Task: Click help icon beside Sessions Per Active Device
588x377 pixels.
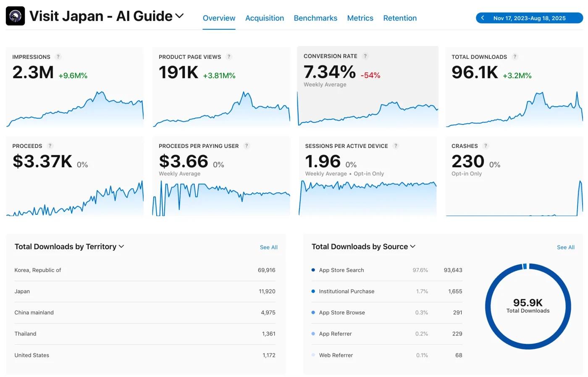Action: pyautogui.click(x=396, y=146)
